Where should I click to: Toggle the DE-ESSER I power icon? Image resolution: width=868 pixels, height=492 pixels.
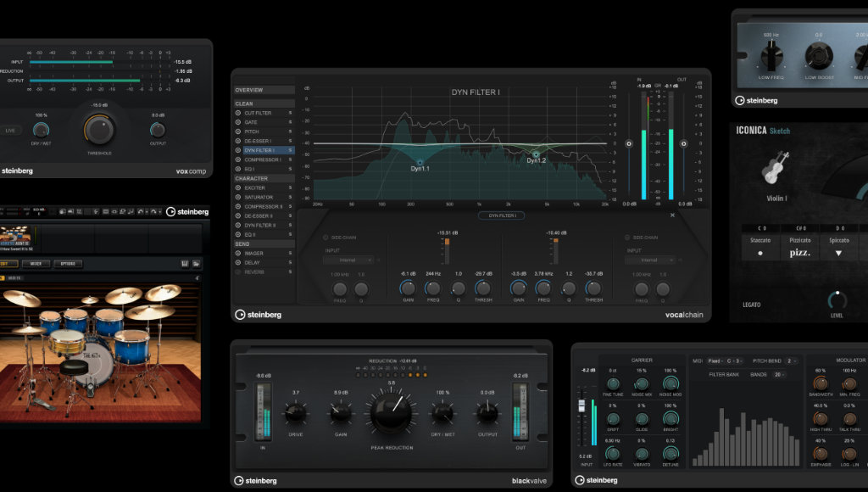click(x=238, y=141)
